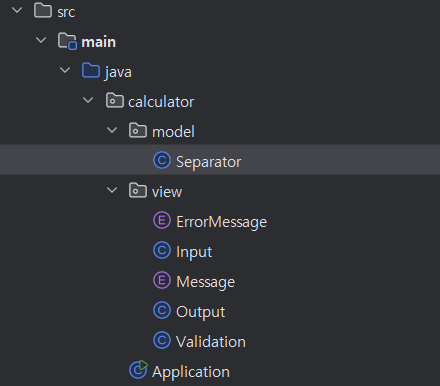Click the view package icon
The image size is (440, 386).
(x=138, y=190)
